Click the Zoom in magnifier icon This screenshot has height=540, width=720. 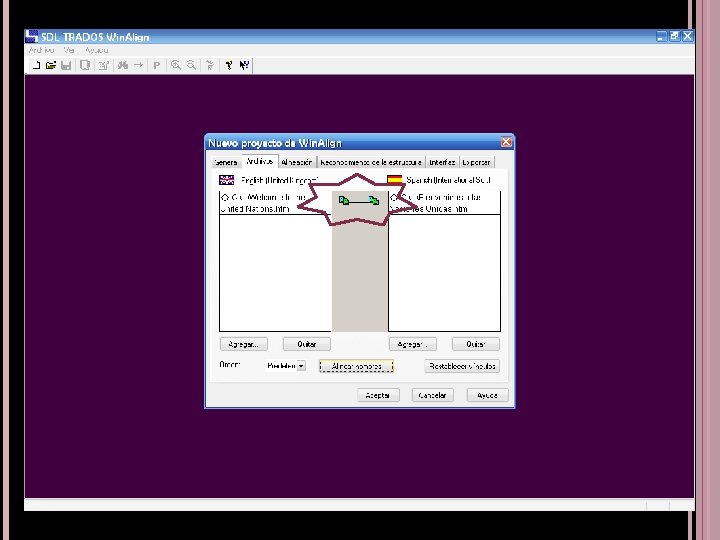coord(175,65)
